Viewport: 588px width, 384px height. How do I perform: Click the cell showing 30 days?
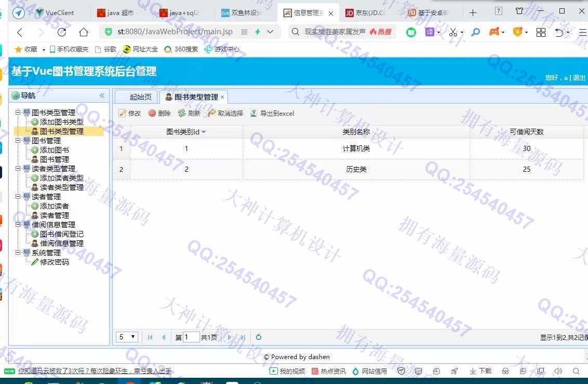point(527,149)
